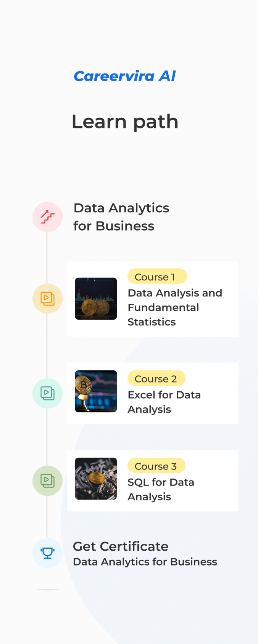
Task: Open SQL for Data Analysis course title
Action: tap(161, 489)
